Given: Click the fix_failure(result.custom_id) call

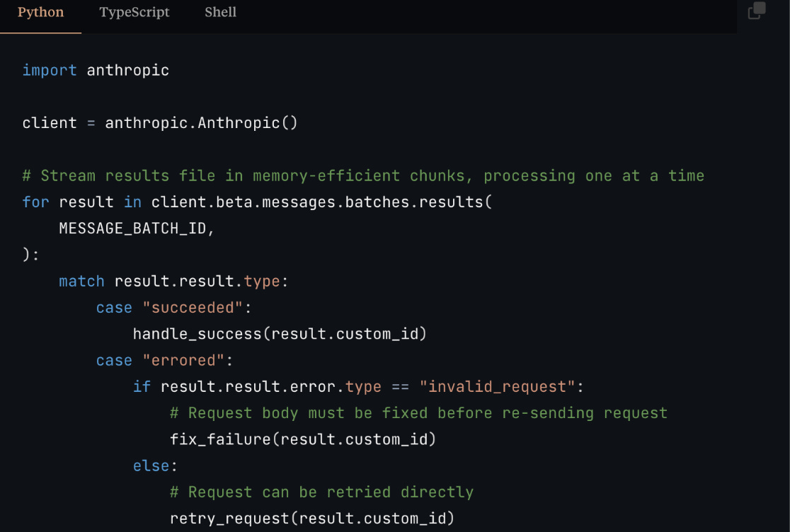Looking at the screenshot, I should (303, 439).
